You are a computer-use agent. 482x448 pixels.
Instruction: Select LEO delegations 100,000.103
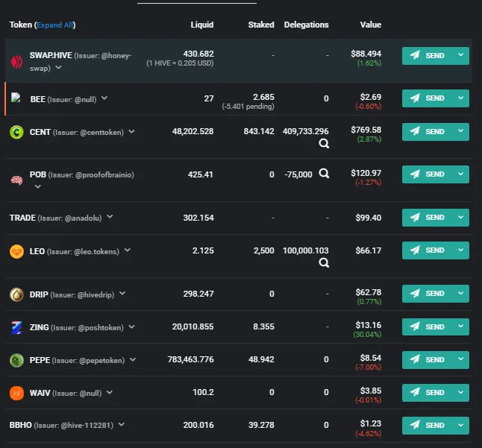(306, 250)
